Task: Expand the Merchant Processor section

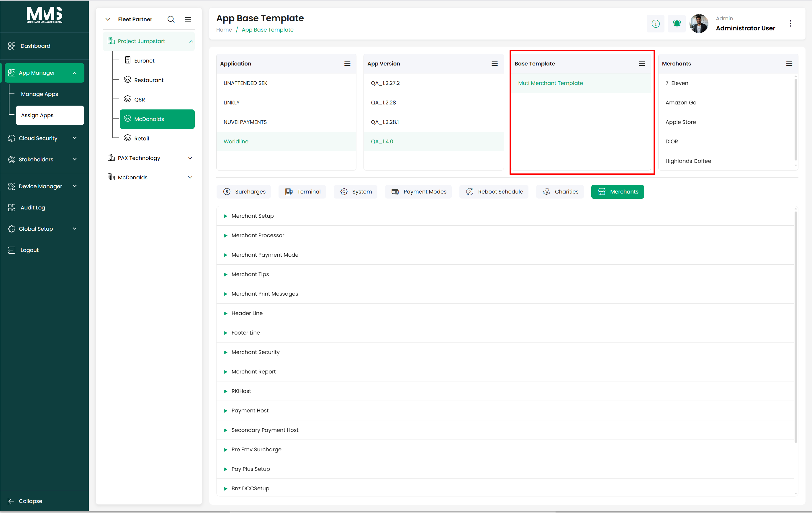Action: [x=505, y=236]
